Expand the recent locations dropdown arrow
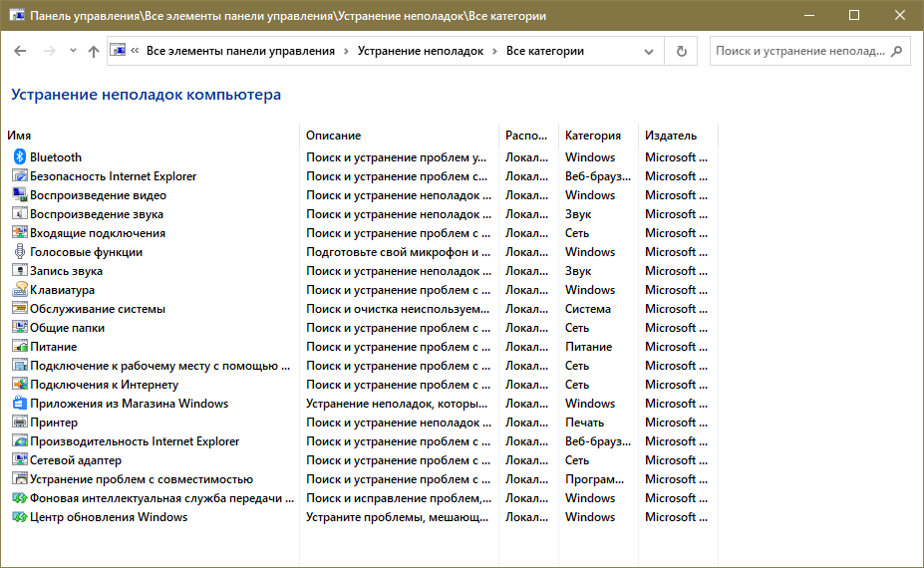The width and height of the screenshot is (924, 568). [73, 51]
